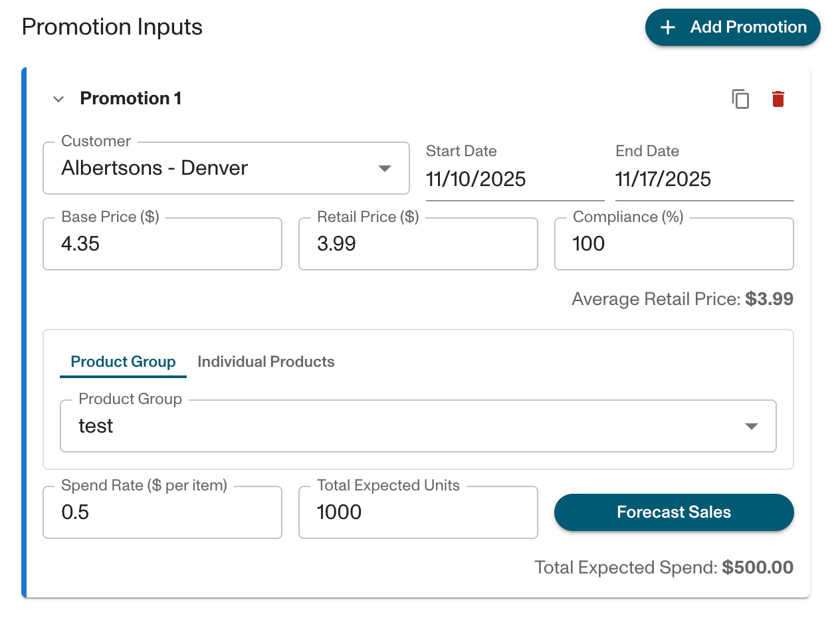
Task: Switch to the Product Group tab
Action: (x=123, y=362)
